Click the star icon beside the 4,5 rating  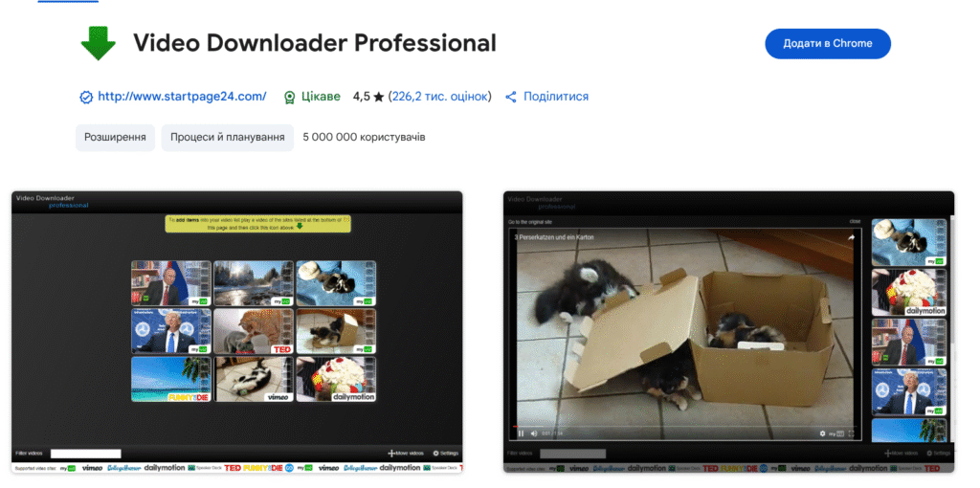pyautogui.click(x=379, y=97)
